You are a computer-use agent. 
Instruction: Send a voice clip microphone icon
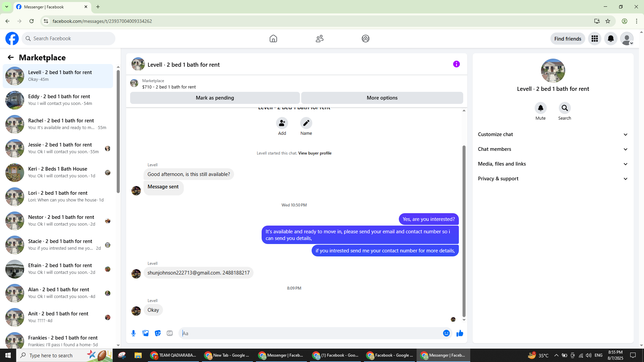coord(133,333)
